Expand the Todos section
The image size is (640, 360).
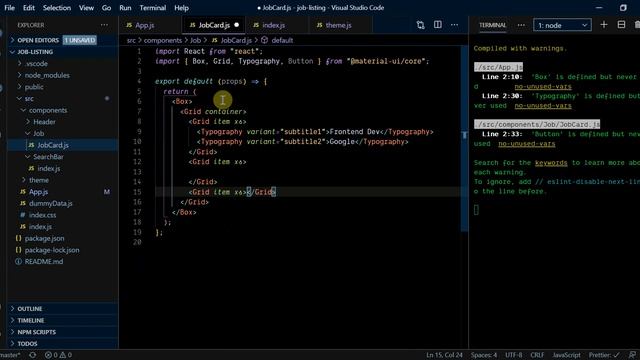(x=27, y=344)
